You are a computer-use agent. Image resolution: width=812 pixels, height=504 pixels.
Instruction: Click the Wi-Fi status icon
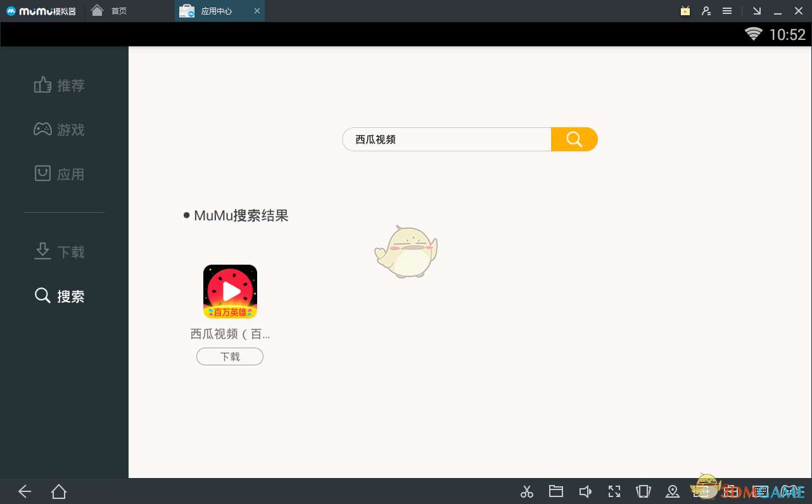754,34
